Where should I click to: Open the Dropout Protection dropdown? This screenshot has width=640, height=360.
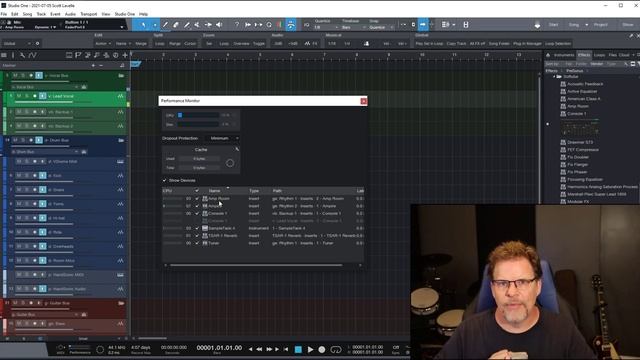222,138
